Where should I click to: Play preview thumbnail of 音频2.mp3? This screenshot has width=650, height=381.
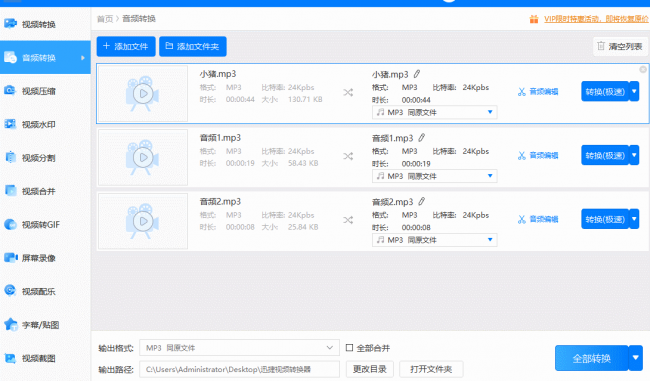click(143, 221)
